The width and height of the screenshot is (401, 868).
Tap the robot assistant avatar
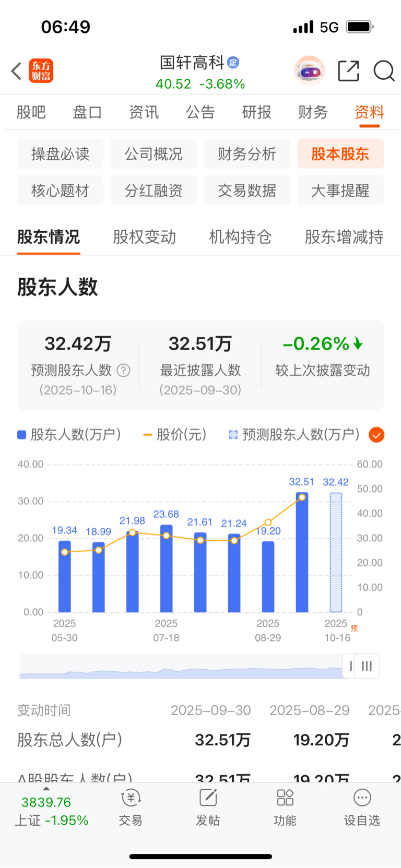[x=310, y=70]
